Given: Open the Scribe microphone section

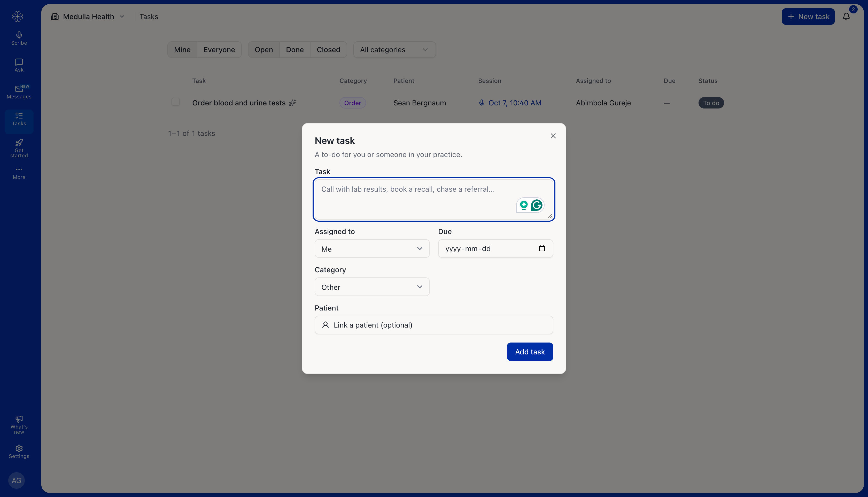Looking at the screenshot, I should tap(19, 38).
